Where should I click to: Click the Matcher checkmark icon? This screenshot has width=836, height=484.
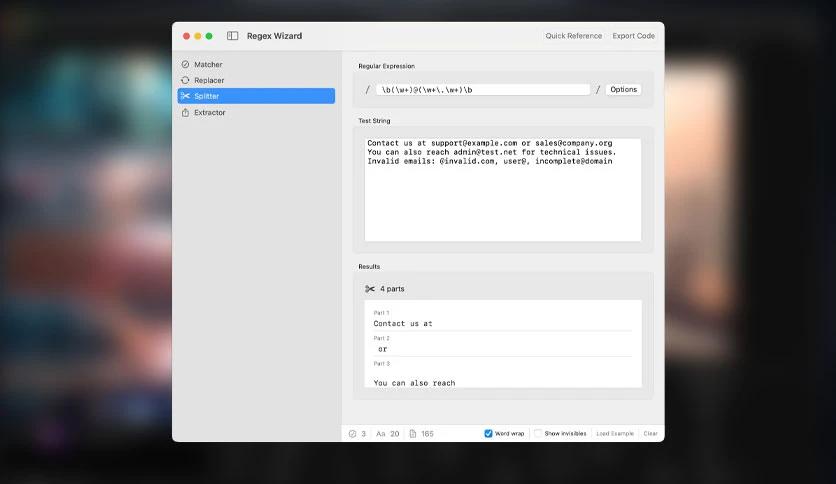tap(185, 64)
